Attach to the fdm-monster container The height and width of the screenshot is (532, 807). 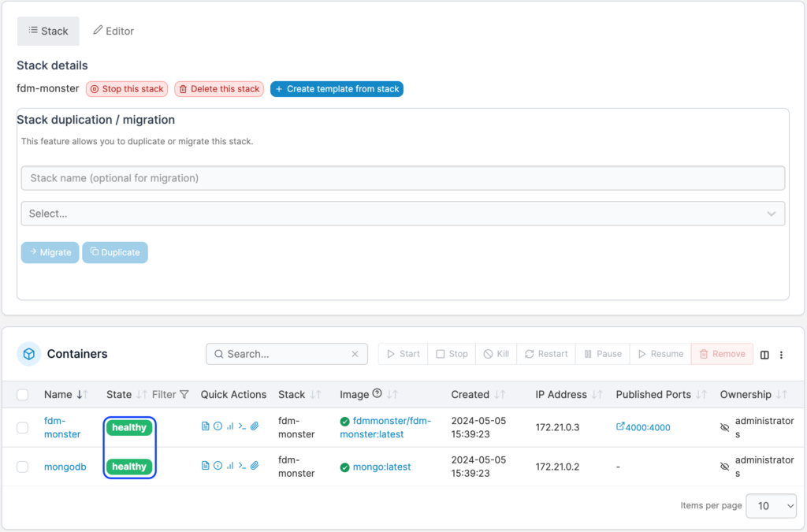254,426
